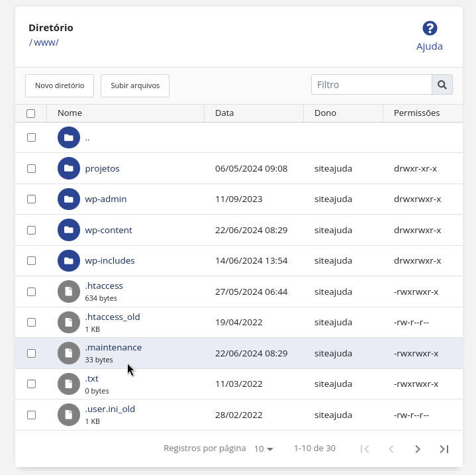Click the filter search magnifier icon
Viewport: 476px width, 475px height.
pyautogui.click(x=442, y=85)
